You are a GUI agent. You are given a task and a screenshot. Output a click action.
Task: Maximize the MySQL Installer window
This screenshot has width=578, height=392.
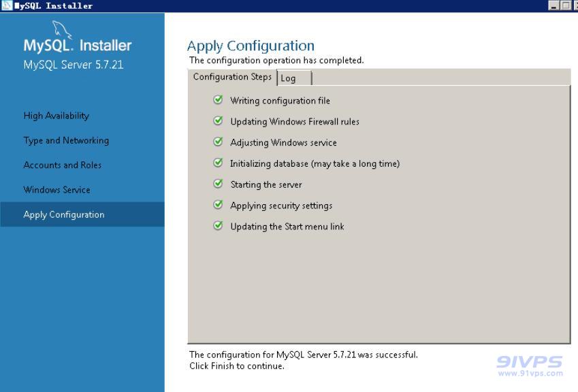click(566, 5)
